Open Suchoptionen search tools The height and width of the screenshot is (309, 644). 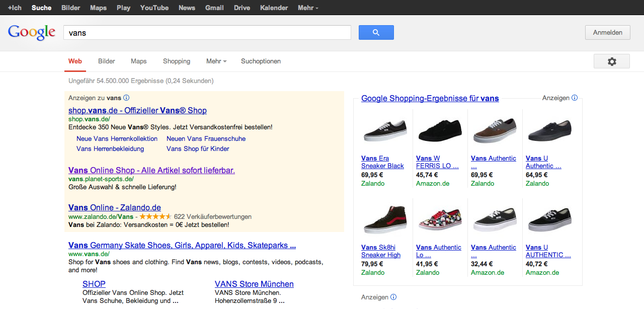tap(261, 61)
